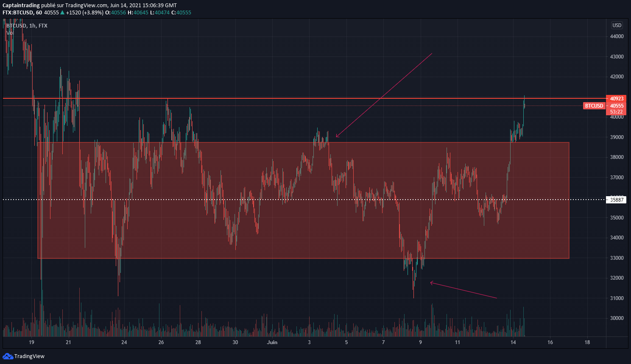Click the H:40645 high value

pos(138,13)
